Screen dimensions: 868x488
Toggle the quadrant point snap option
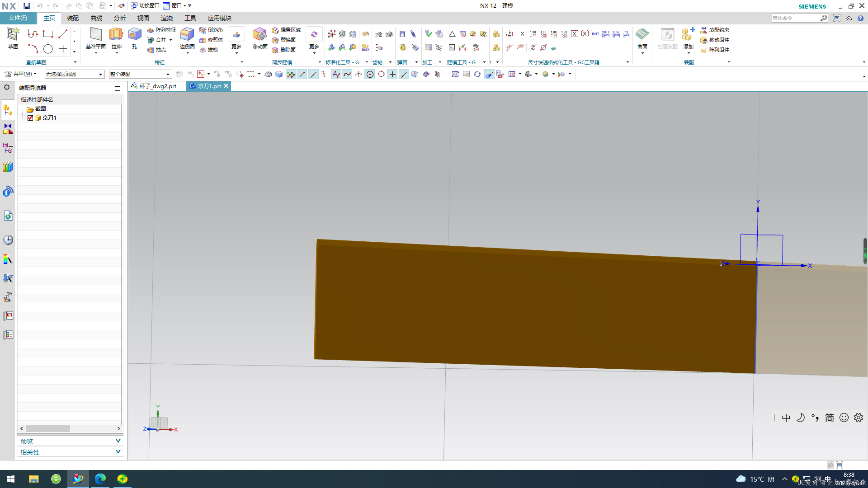click(x=381, y=75)
